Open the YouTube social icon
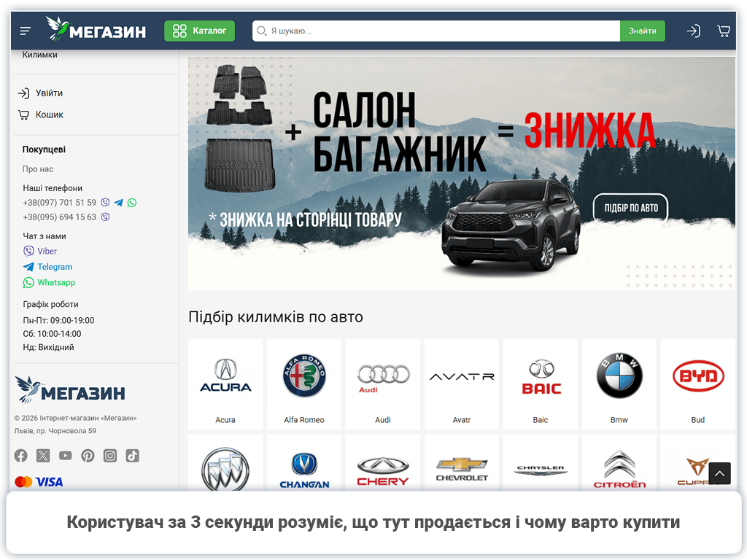747x560 pixels. coord(65,456)
